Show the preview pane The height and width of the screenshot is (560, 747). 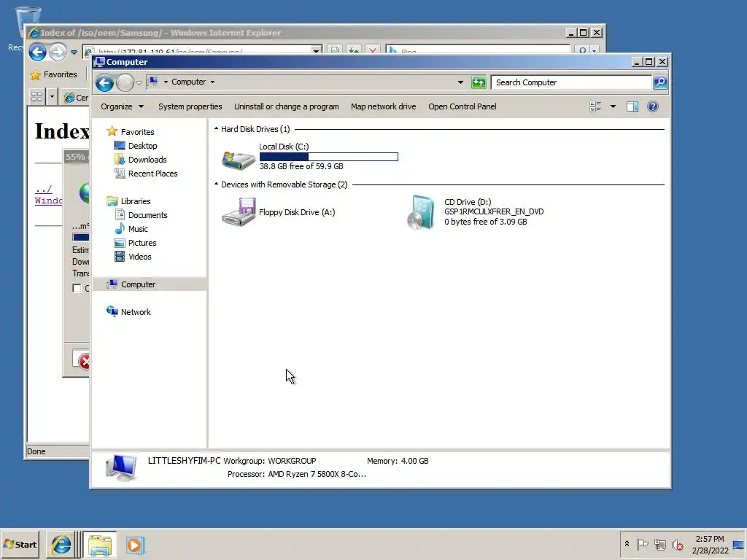[x=632, y=106]
